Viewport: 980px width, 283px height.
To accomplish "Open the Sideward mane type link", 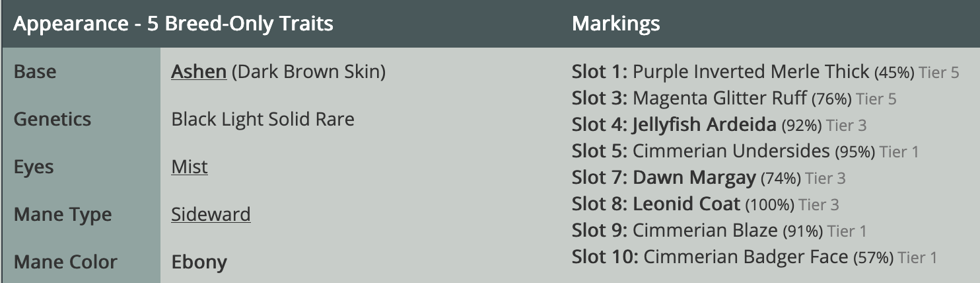I will (x=211, y=214).
